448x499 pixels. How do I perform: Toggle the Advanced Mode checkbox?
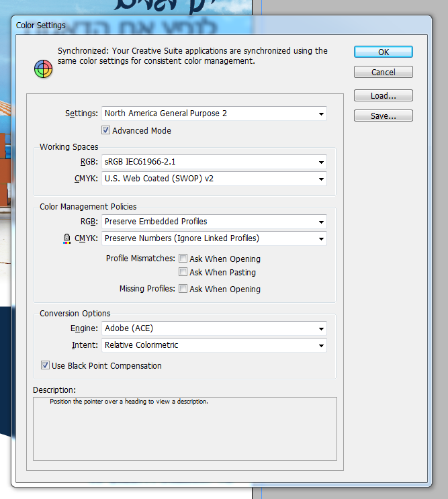pyautogui.click(x=105, y=130)
